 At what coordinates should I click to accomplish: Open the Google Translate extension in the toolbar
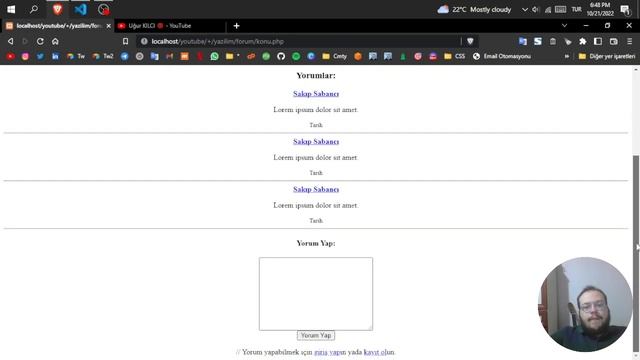point(522,41)
